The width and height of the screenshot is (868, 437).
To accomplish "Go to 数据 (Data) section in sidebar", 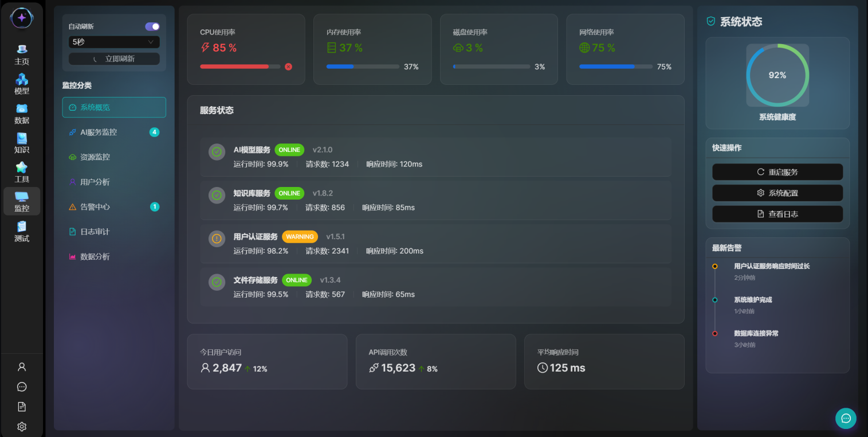I will [22, 114].
